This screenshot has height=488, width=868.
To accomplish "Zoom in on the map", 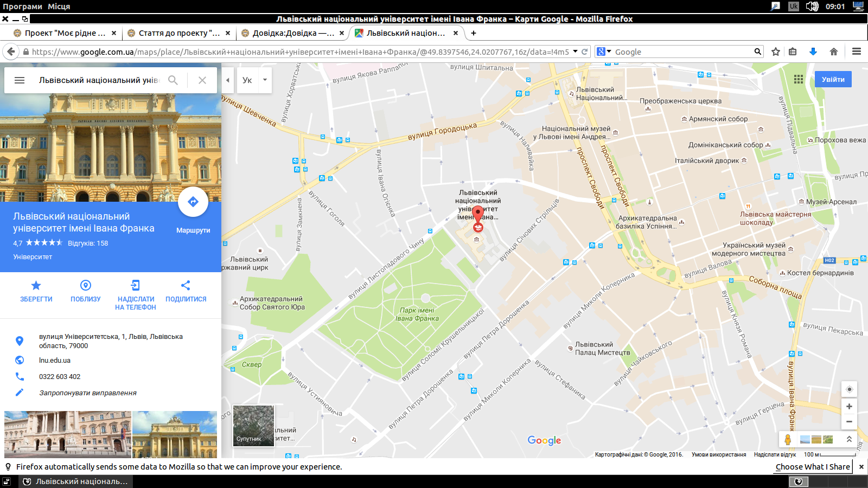I will coord(849,407).
